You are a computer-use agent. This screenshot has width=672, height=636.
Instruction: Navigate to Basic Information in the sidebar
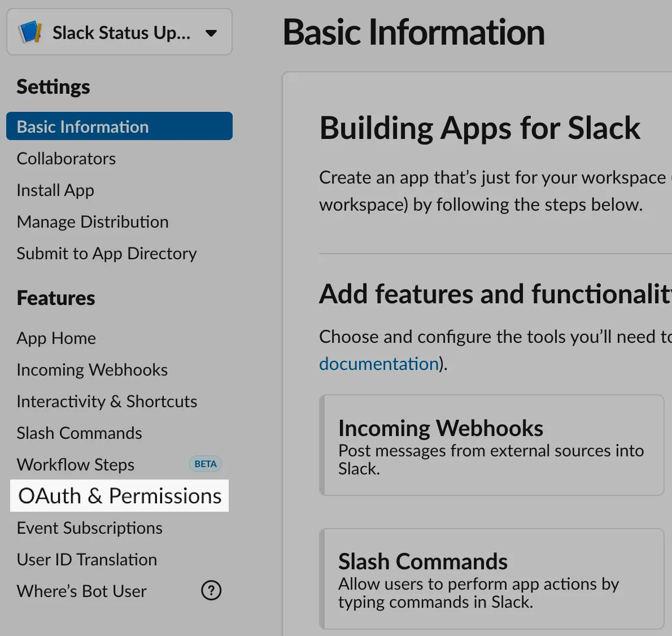(x=82, y=126)
